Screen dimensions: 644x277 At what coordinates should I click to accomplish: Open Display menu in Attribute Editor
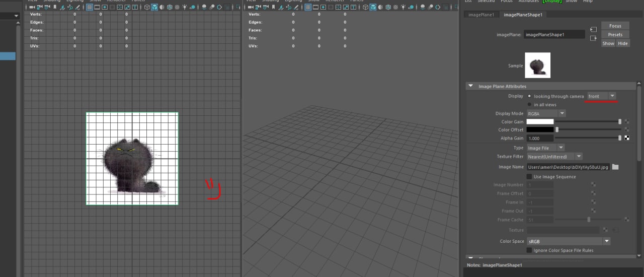point(552,2)
